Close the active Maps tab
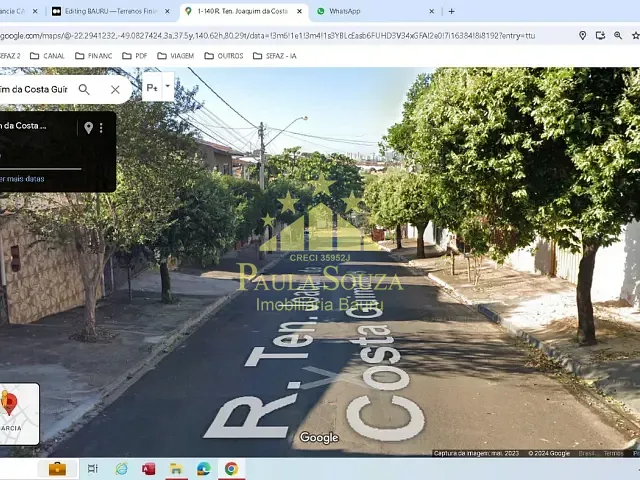This screenshot has width=640, height=480. (299, 11)
